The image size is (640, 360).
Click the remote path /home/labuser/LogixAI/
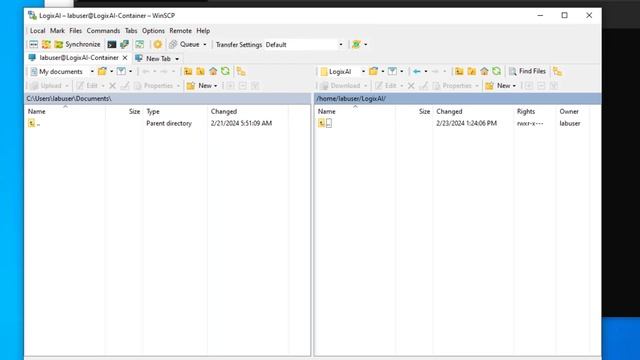(351, 99)
